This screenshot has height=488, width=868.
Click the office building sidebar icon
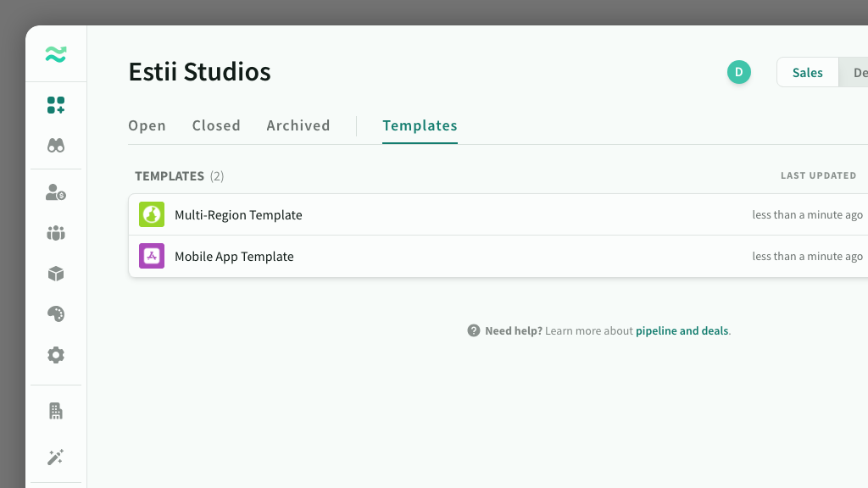click(x=56, y=411)
